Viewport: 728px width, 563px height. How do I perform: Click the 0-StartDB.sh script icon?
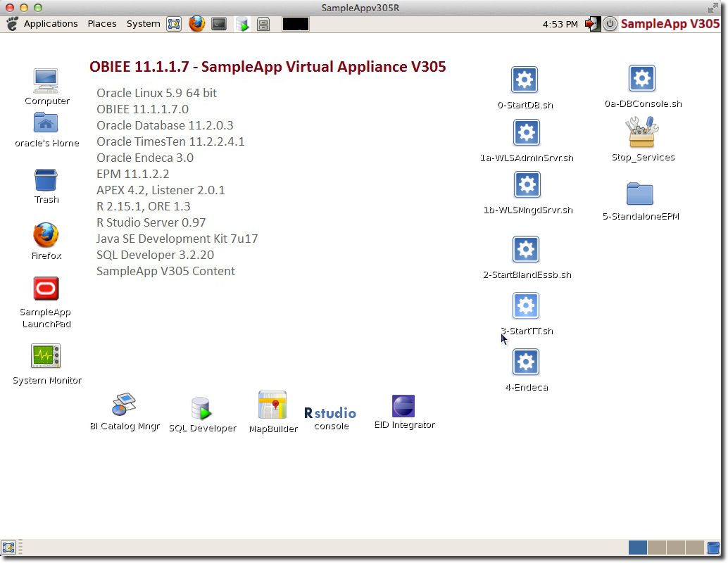(525, 81)
